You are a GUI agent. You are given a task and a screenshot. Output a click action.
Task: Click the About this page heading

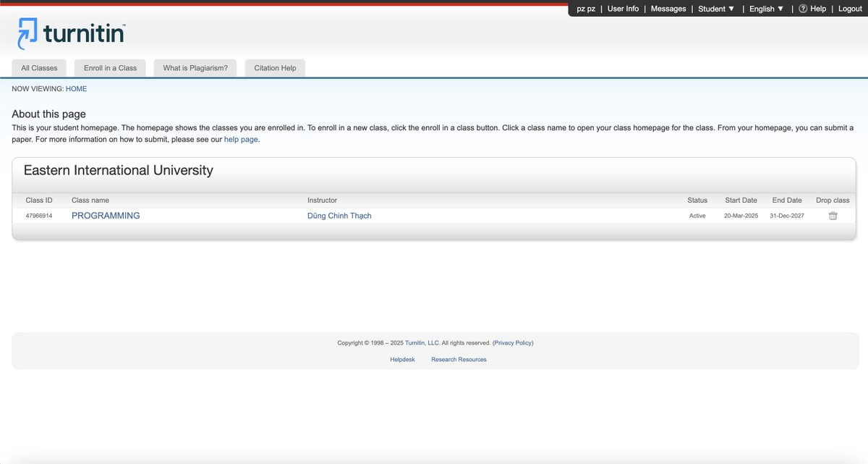tap(48, 114)
